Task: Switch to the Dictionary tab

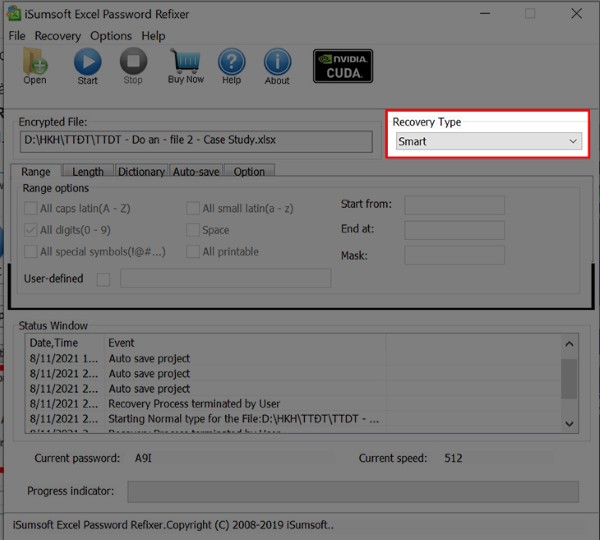Action: [x=141, y=172]
